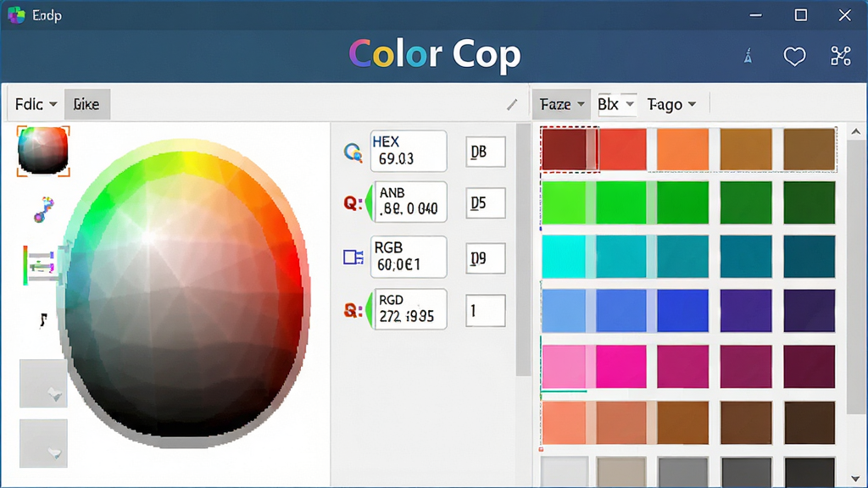The height and width of the screenshot is (488, 868).
Task: Select the darkest green swatch
Action: tap(810, 202)
